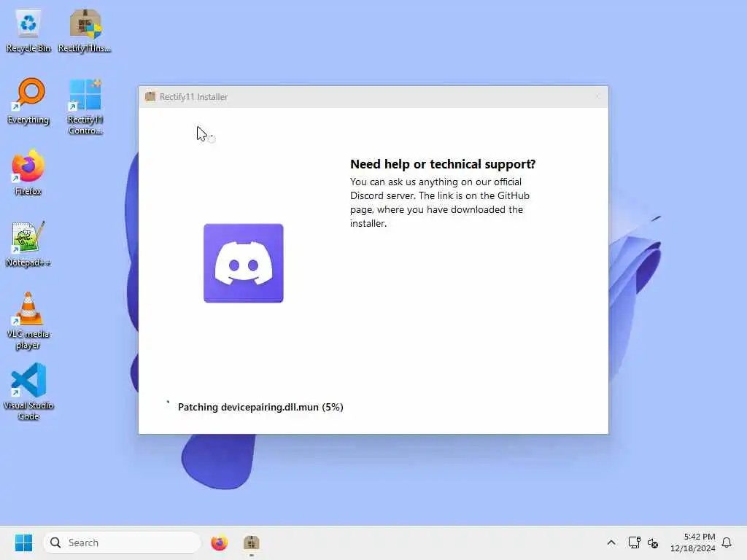The image size is (747, 560).
Task: Click the 'Patching devicepairing.dll.mun (5%)' status text
Action: [260, 407]
